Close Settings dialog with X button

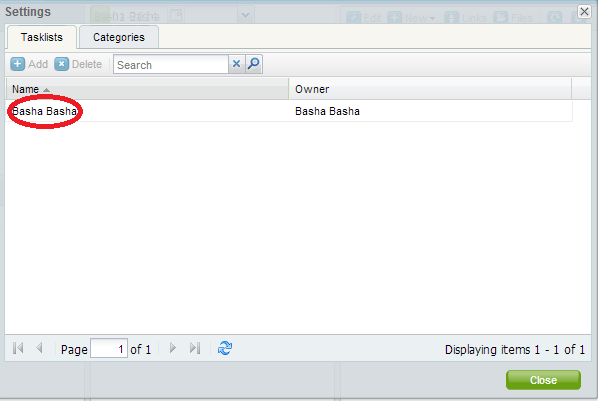(x=584, y=11)
